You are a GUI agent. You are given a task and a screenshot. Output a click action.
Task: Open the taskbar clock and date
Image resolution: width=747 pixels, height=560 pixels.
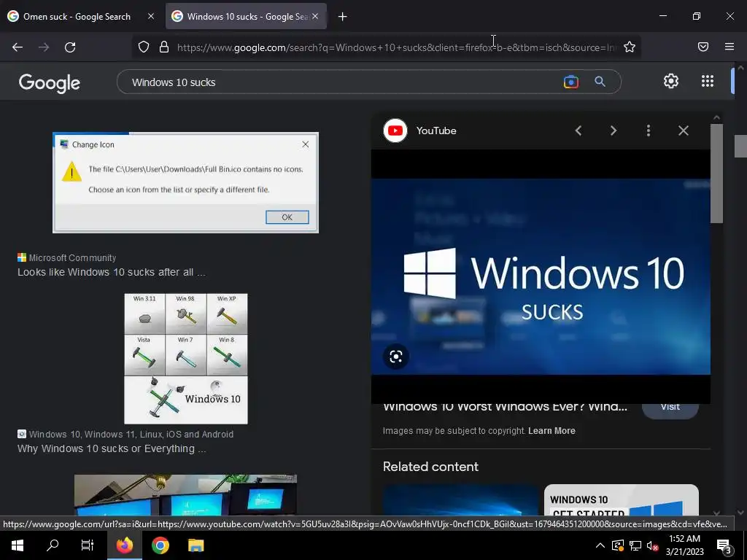pyautogui.click(x=684, y=545)
